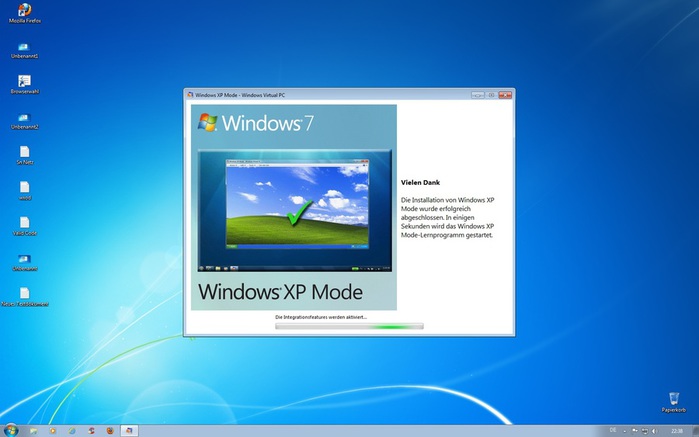Click the Windows Virtual PC taskbar button
The height and width of the screenshot is (437, 699).
[x=129, y=431]
